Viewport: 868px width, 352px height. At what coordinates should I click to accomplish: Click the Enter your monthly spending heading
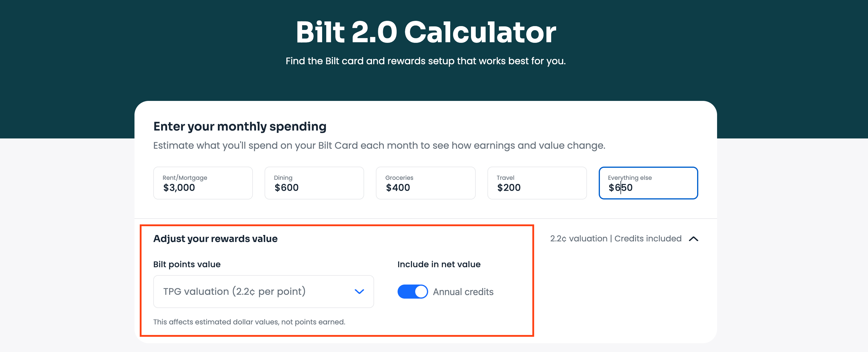click(240, 126)
